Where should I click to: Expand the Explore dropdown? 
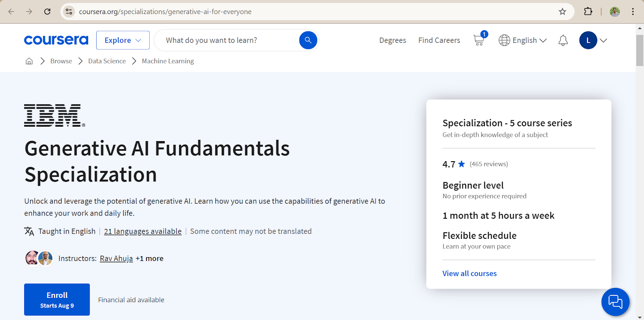(123, 40)
